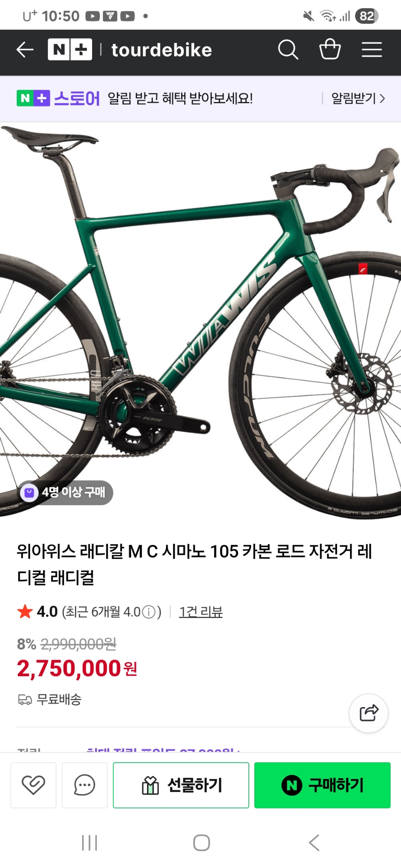Viewport: 401px width, 868px height.
Task: Tap the tourdebike store name
Action: click(x=162, y=50)
